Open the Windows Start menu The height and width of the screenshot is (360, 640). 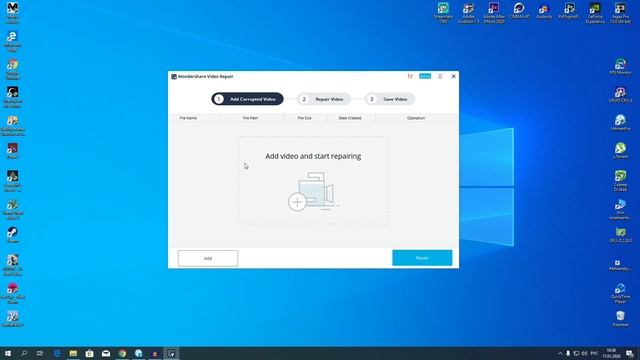(8, 353)
